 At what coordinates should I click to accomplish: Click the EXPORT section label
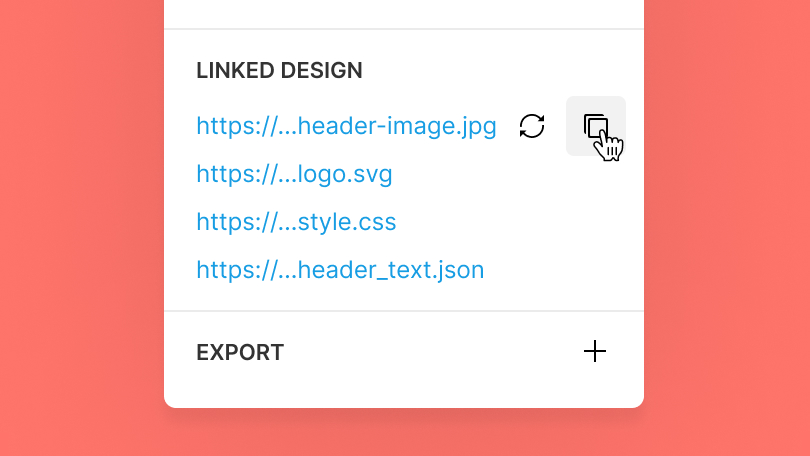click(240, 353)
